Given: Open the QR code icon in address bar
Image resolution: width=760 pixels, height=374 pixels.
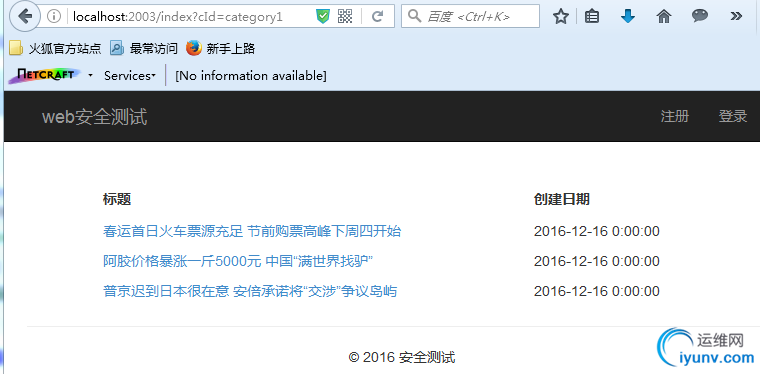Looking at the screenshot, I should click(x=345, y=16).
